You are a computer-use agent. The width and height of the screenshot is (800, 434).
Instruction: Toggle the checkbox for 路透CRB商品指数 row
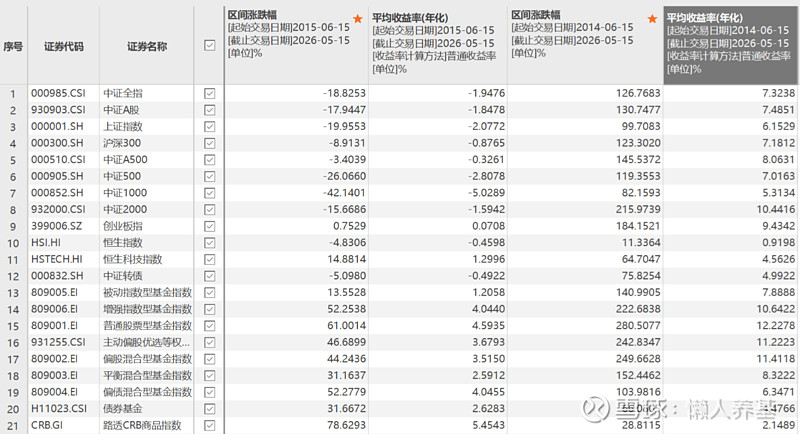click(209, 425)
